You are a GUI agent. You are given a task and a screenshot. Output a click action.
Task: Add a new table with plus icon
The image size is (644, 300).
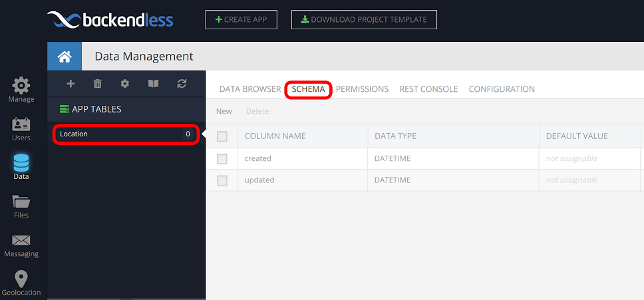point(71,84)
